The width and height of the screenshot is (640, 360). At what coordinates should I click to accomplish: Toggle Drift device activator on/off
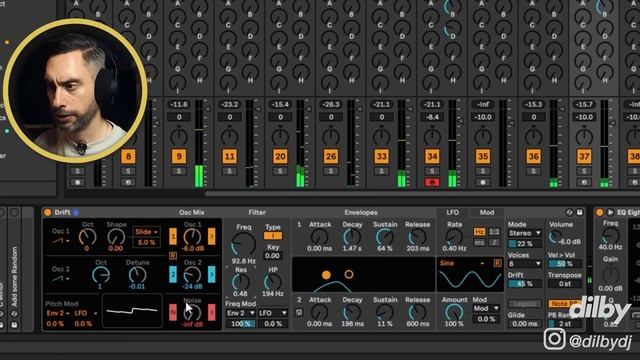[x=48, y=212]
